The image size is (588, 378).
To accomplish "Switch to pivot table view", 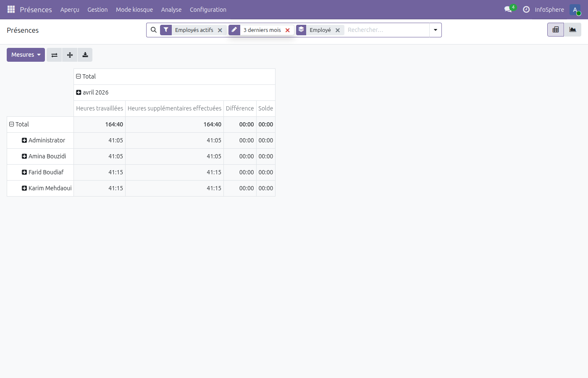I will [556, 30].
